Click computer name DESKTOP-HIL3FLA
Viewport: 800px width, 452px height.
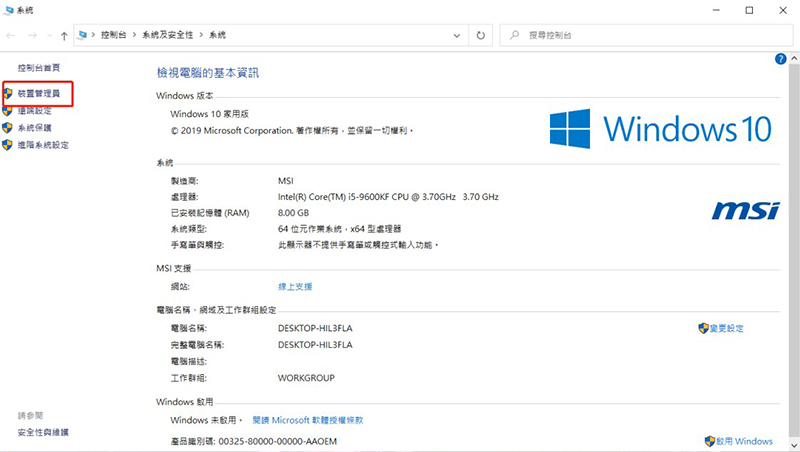[315, 329]
